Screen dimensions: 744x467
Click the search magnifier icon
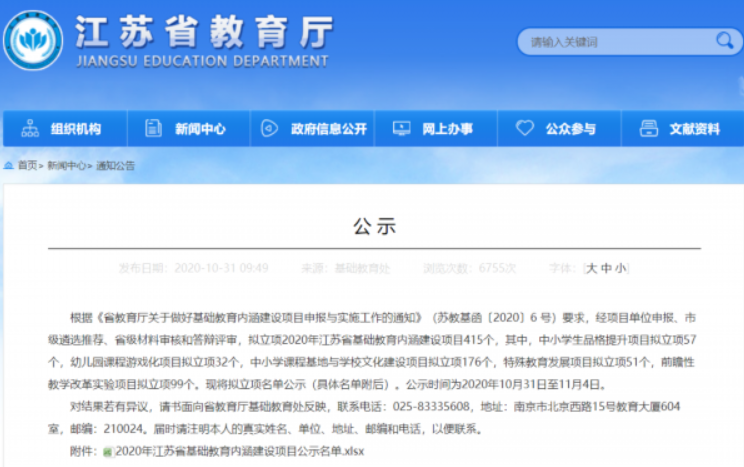722,41
